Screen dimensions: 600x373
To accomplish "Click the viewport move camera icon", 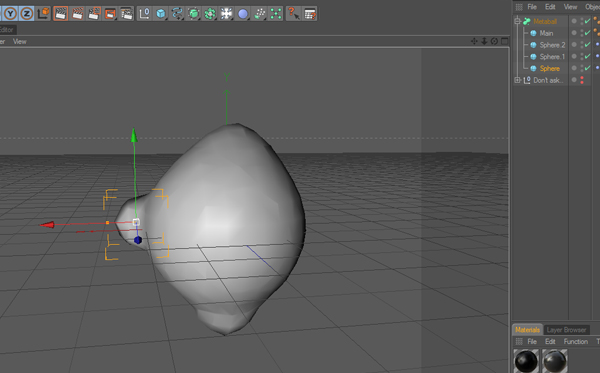I will tap(474, 41).
